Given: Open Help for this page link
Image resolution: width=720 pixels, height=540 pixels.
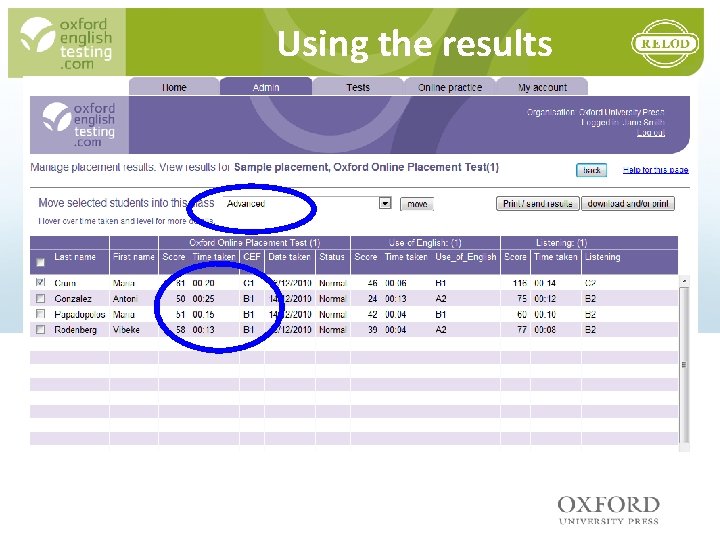Looking at the screenshot, I should point(655,170).
